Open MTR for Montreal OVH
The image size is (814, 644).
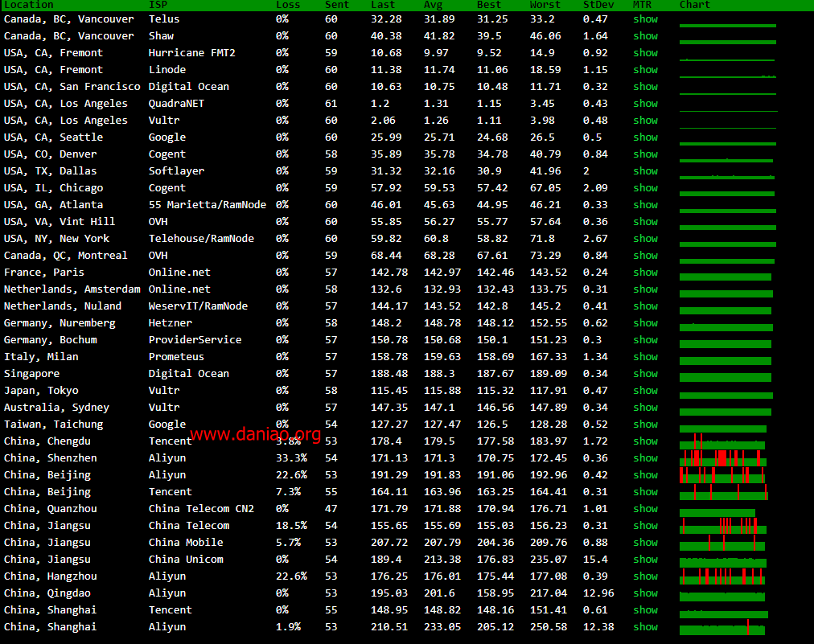645,256
